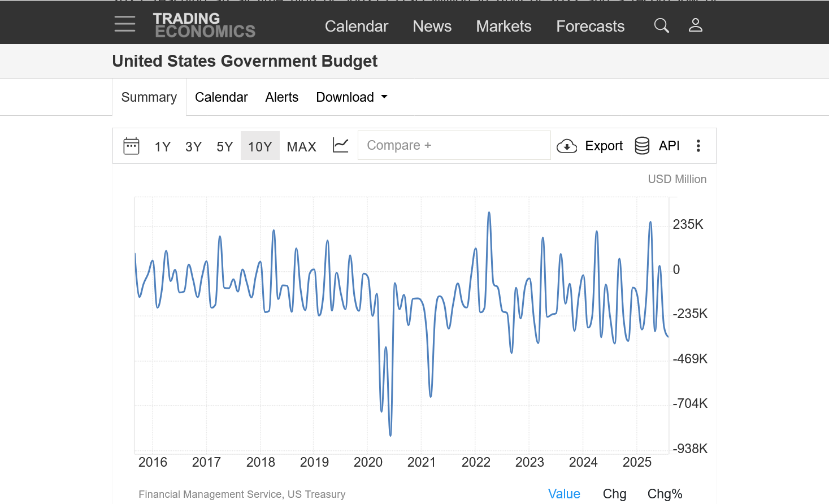The image size is (829, 504).
Task: Click the Chg% column link
Action: point(665,494)
